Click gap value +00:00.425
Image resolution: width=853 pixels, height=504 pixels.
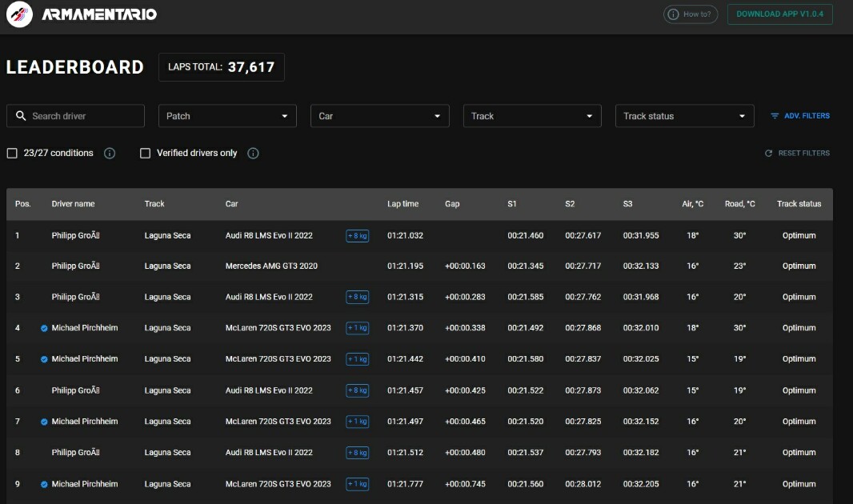point(465,390)
